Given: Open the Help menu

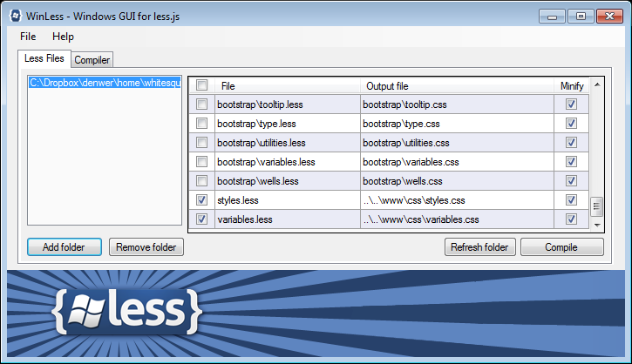Looking at the screenshot, I should [63, 37].
